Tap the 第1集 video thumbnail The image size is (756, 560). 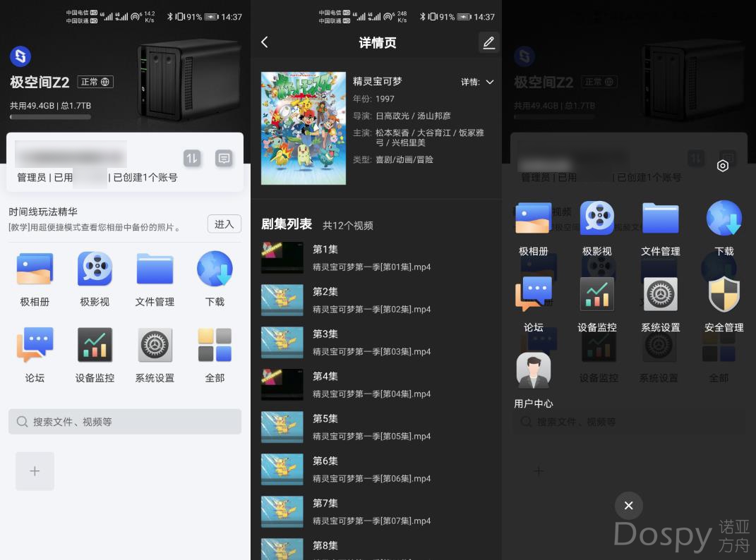click(282, 258)
